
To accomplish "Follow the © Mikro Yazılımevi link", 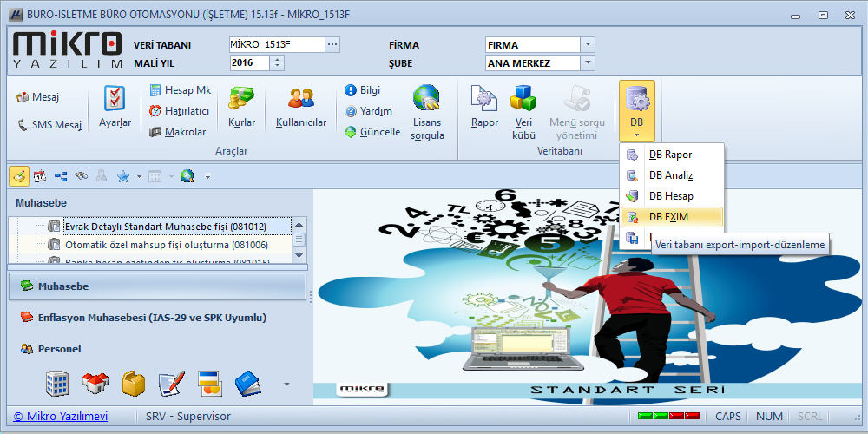I will [x=61, y=417].
